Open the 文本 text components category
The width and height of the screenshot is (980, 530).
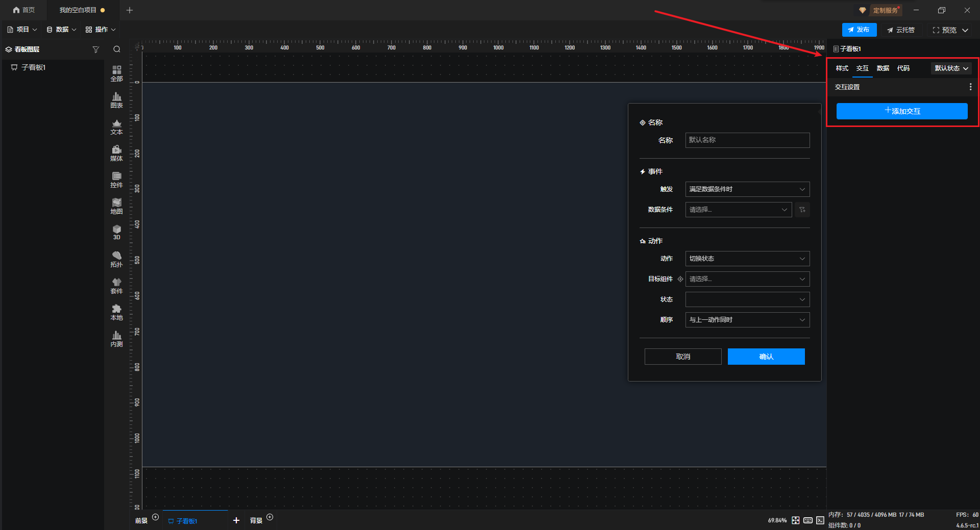[x=117, y=127]
